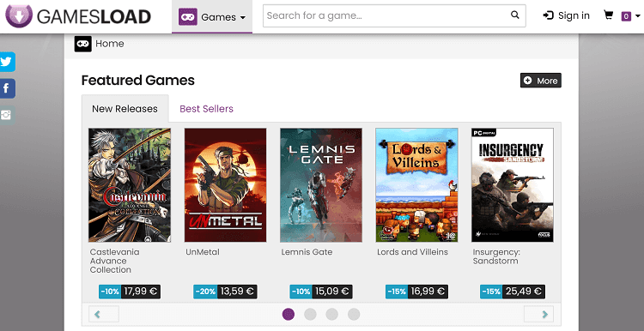Click the Insurgency: Sandstorm title
Viewport: 644px width, 331px height.
pyautogui.click(x=496, y=256)
